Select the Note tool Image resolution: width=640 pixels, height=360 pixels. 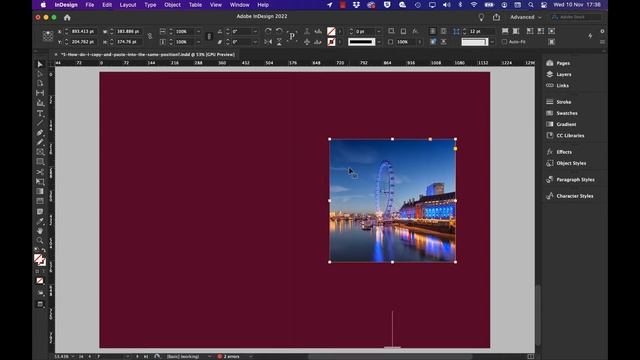click(40, 211)
